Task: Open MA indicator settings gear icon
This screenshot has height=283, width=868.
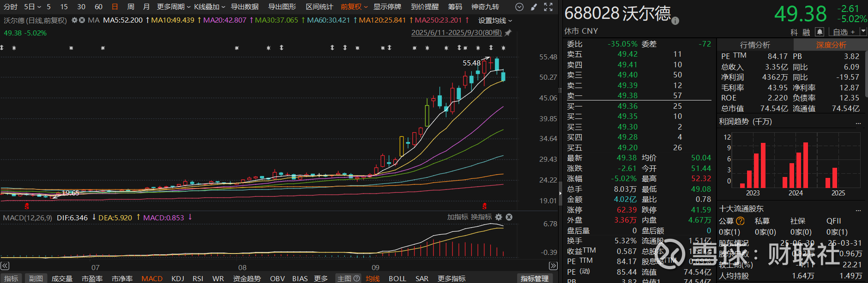Action: point(74,20)
